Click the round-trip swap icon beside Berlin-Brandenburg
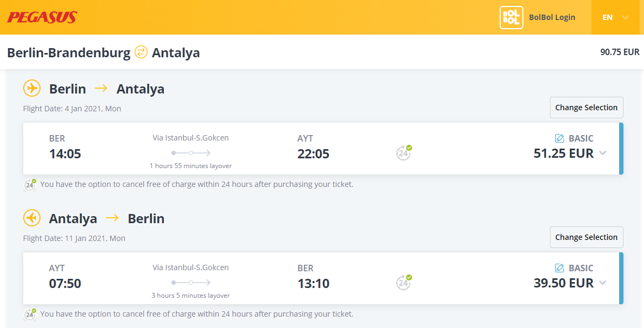This screenshot has height=328, width=644. [141, 52]
